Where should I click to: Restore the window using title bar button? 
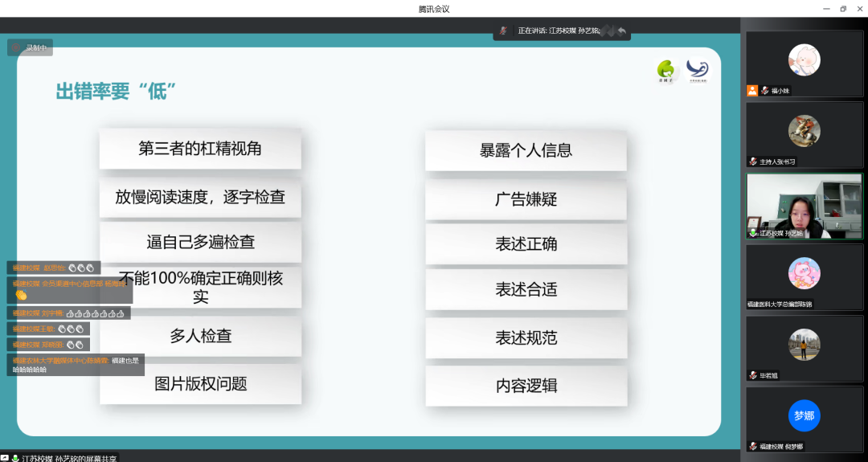pos(843,9)
